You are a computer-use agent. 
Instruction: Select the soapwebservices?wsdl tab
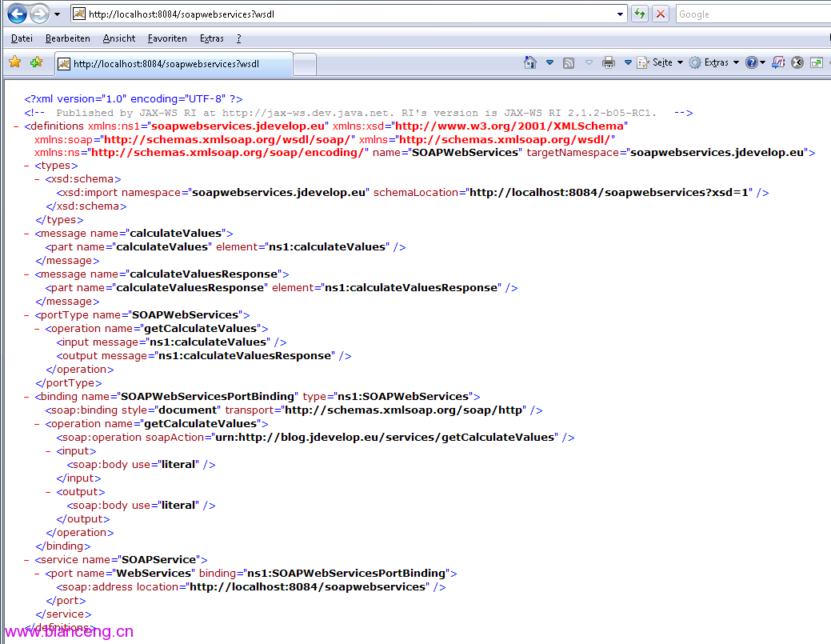174,64
